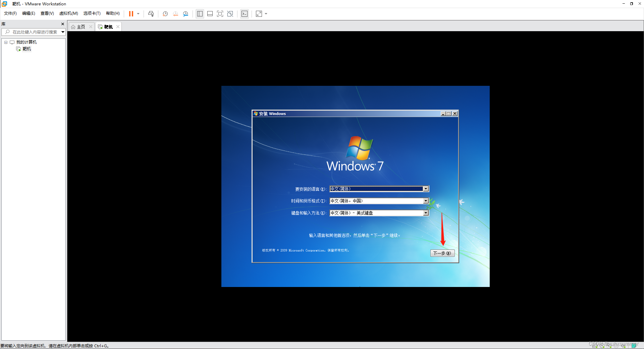Click the Windows setup icon in dialog title
The height and width of the screenshot is (349, 644).
tap(256, 114)
